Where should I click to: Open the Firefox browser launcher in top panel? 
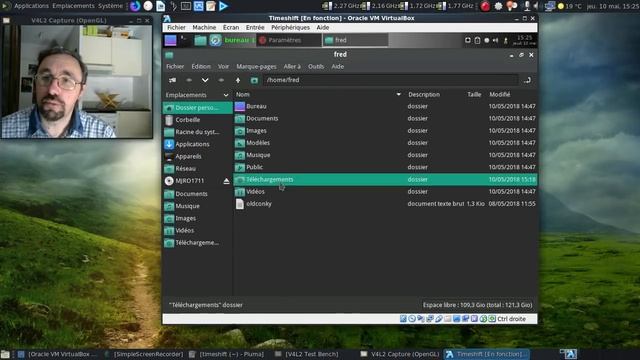pos(135,6)
